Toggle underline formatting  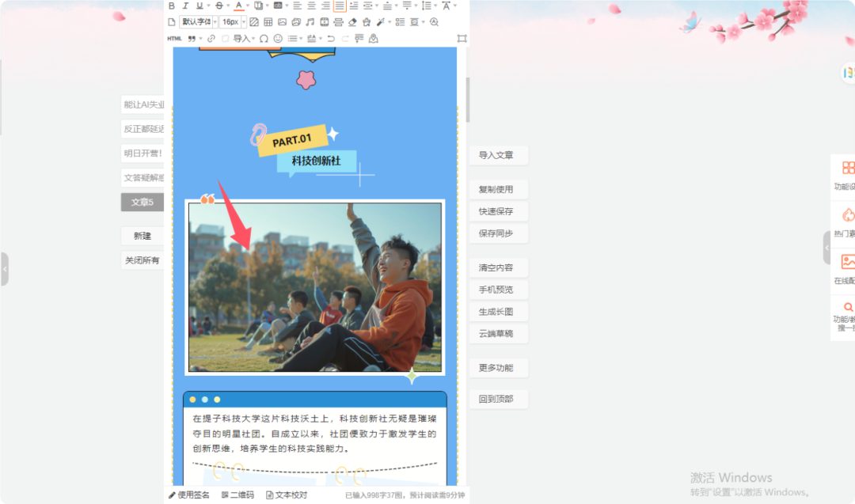[x=199, y=6]
